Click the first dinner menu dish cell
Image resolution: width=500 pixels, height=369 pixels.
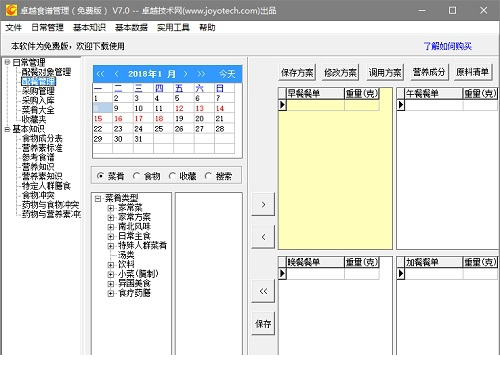[315, 274]
